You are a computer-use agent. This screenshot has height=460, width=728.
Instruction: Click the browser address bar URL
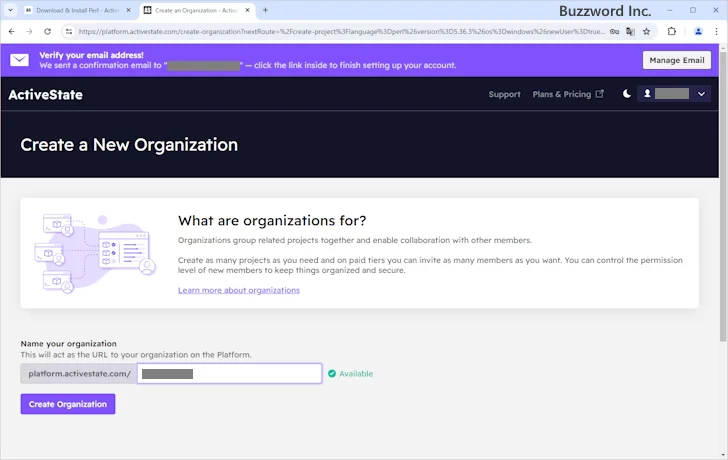[x=341, y=32]
